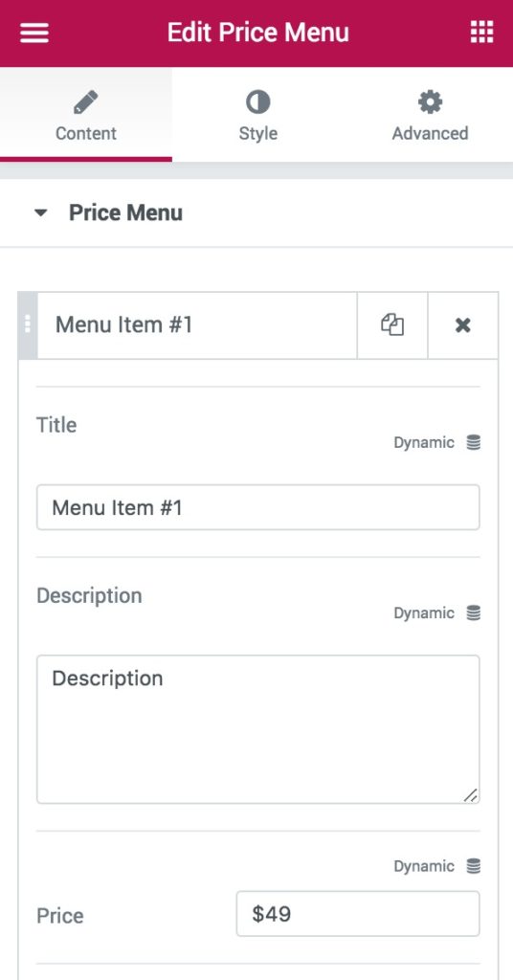Image resolution: width=513 pixels, height=980 pixels.
Task: Click the Dynamic link beside Description
Action: tap(424, 613)
